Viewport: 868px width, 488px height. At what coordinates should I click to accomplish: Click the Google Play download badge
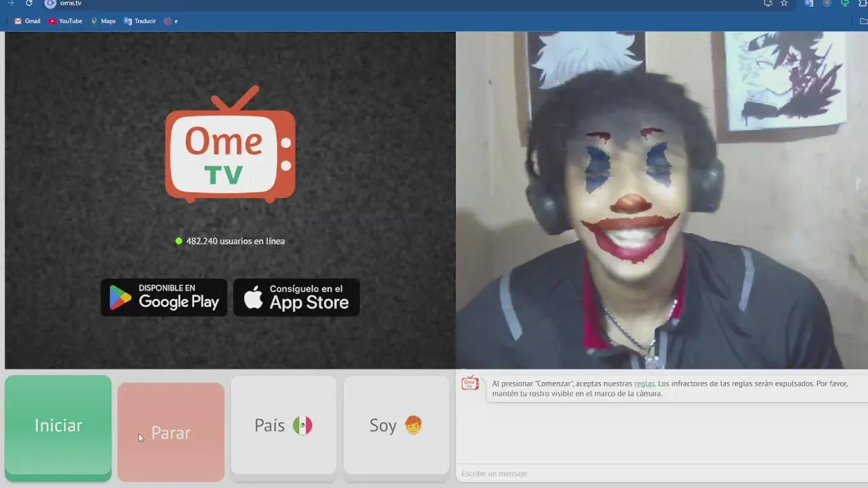click(164, 298)
